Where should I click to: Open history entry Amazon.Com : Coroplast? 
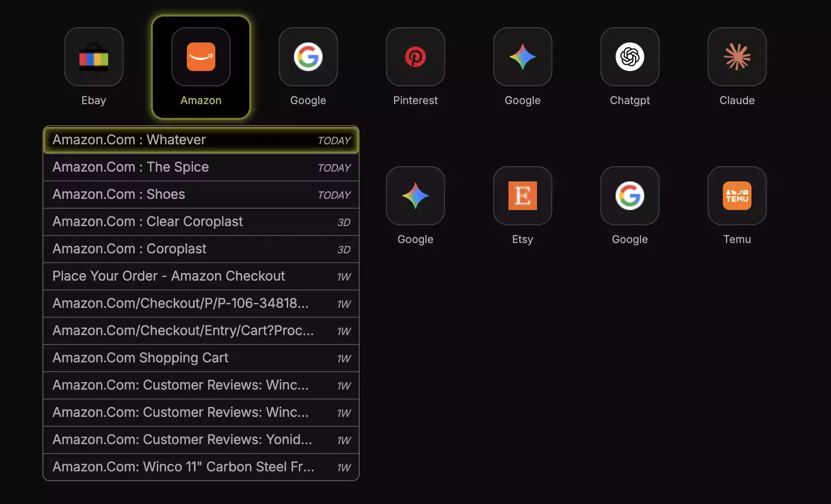(x=201, y=249)
